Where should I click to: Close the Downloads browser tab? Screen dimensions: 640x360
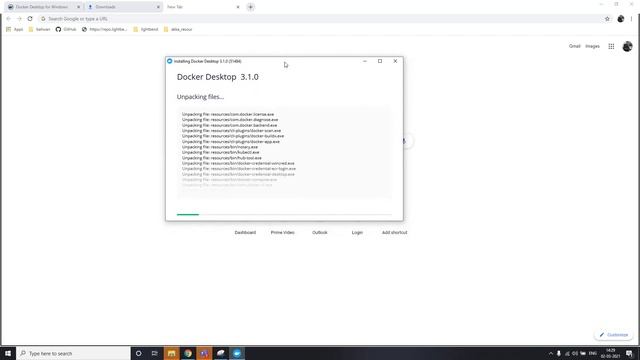[x=158, y=7]
